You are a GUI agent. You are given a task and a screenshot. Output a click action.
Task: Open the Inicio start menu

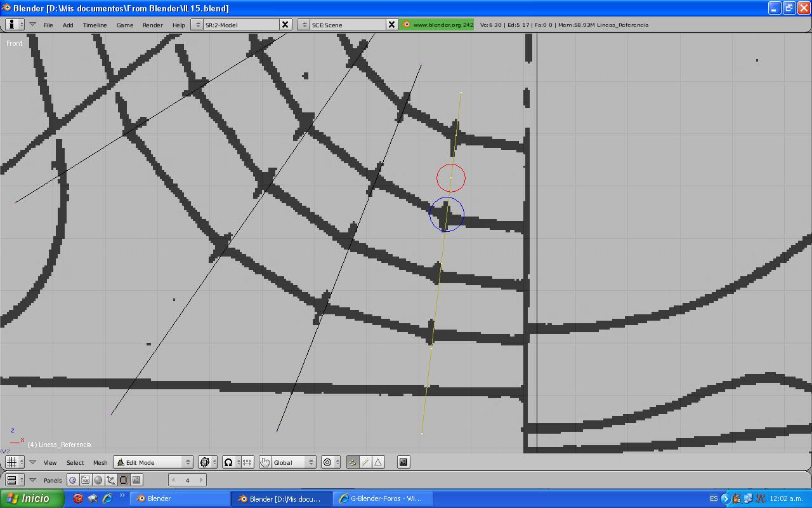click(x=32, y=498)
